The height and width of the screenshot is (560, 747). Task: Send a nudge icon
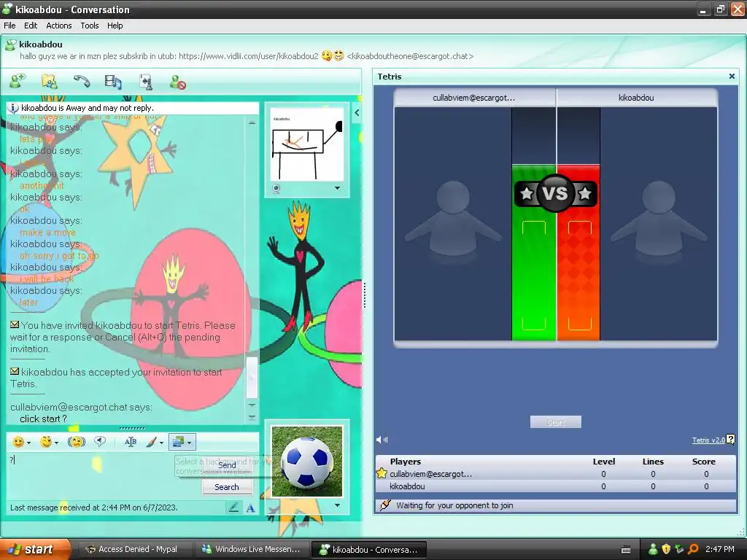(x=76, y=442)
